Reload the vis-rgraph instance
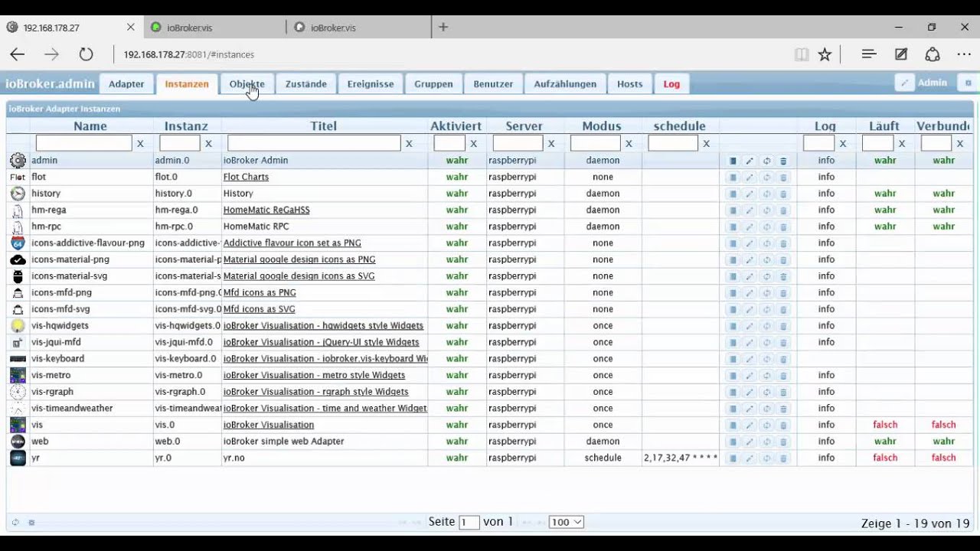This screenshot has height=551, width=980. [x=766, y=392]
